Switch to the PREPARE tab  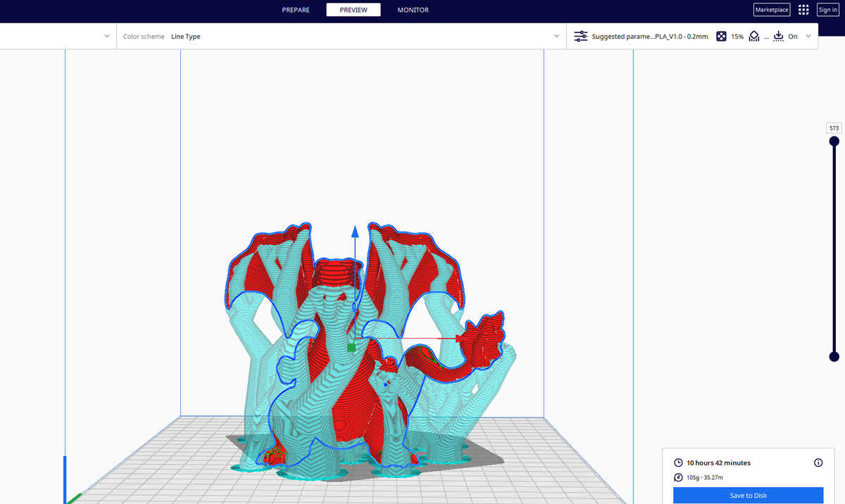tap(296, 10)
